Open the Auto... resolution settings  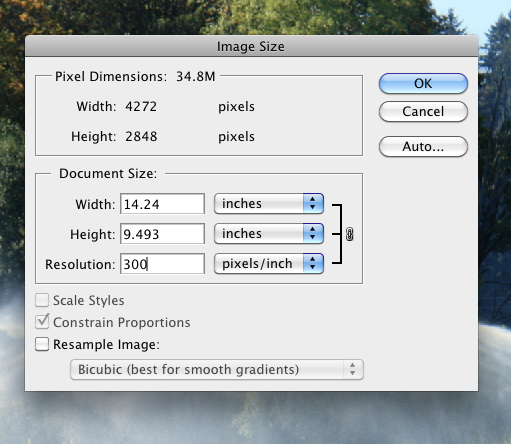click(423, 146)
